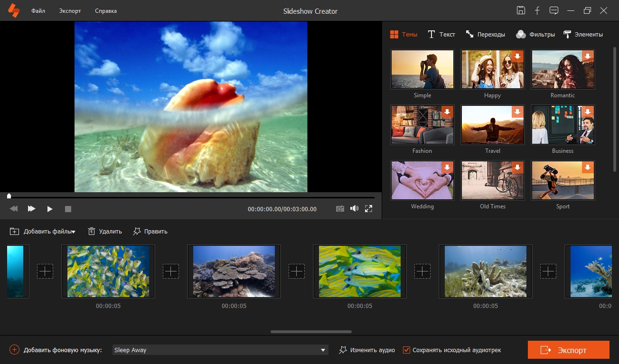The image size is (619, 364).
Task: Select the brown coral reef clip
Action: [234, 271]
